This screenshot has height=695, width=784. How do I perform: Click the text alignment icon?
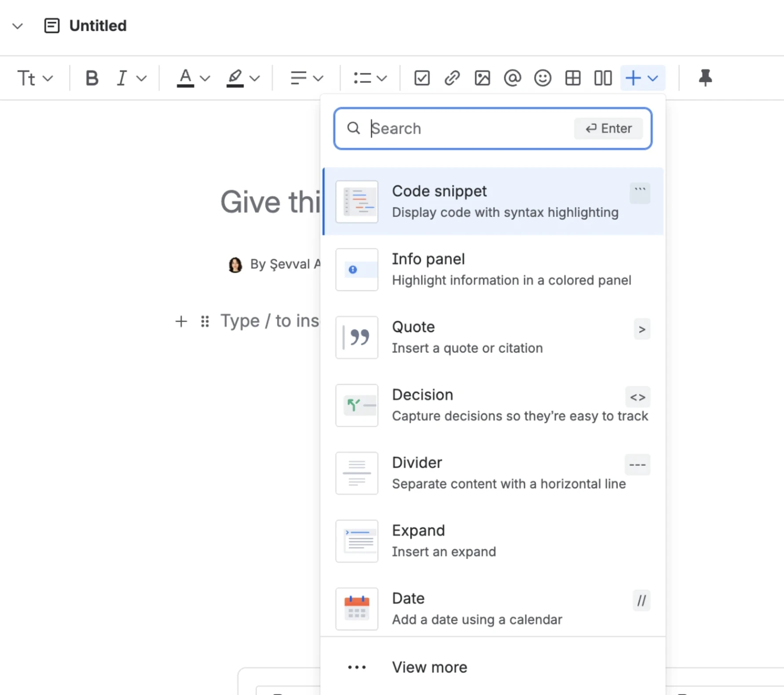(298, 78)
